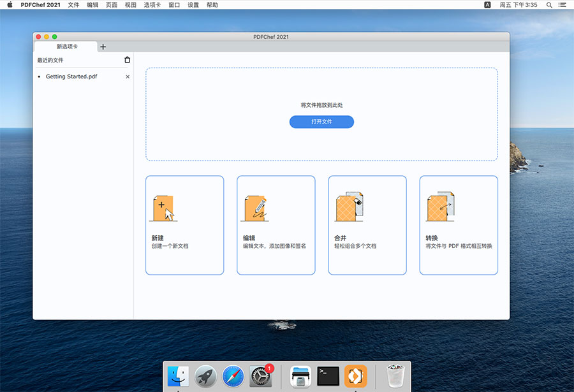Click the input source A icon
The width and height of the screenshot is (574, 392).
pos(487,4)
